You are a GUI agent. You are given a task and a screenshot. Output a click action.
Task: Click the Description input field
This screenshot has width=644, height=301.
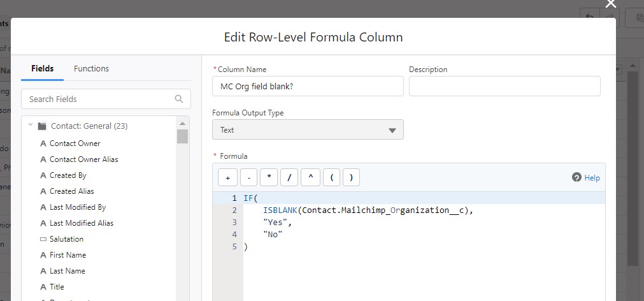[x=504, y=86]
